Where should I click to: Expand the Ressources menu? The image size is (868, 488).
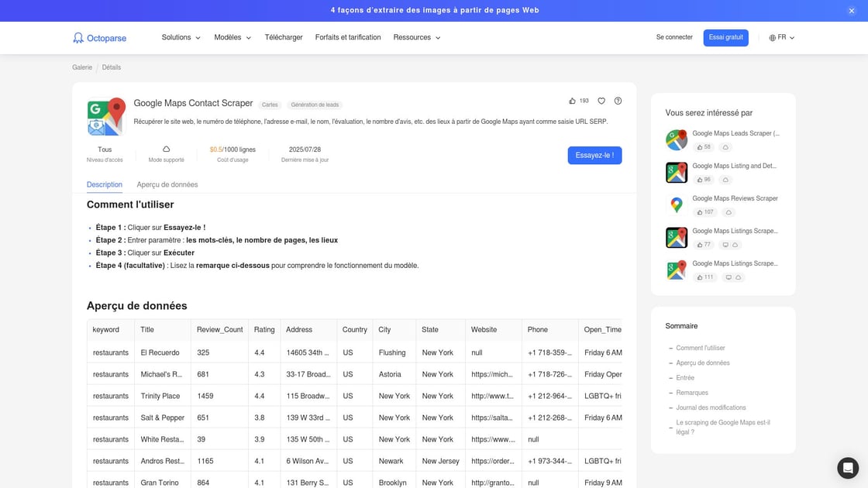pos(417,38)
